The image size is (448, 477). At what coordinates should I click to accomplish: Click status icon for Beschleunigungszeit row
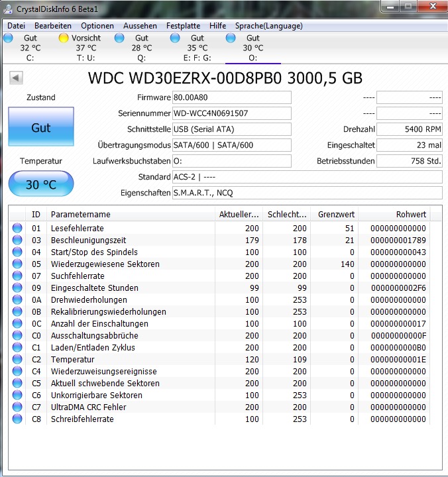(17, 240)
